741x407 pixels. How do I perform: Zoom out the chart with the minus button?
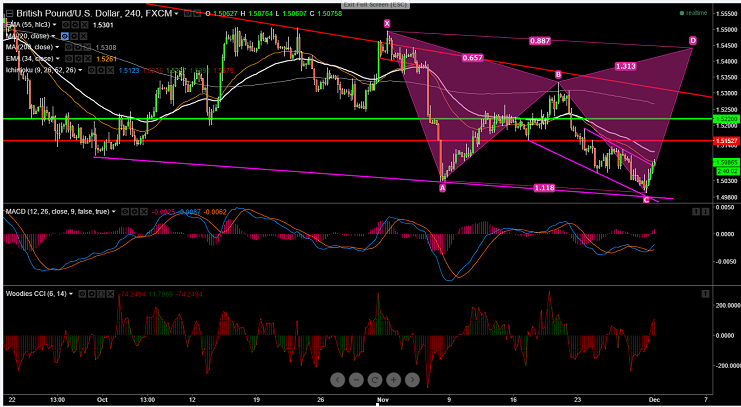356,379
